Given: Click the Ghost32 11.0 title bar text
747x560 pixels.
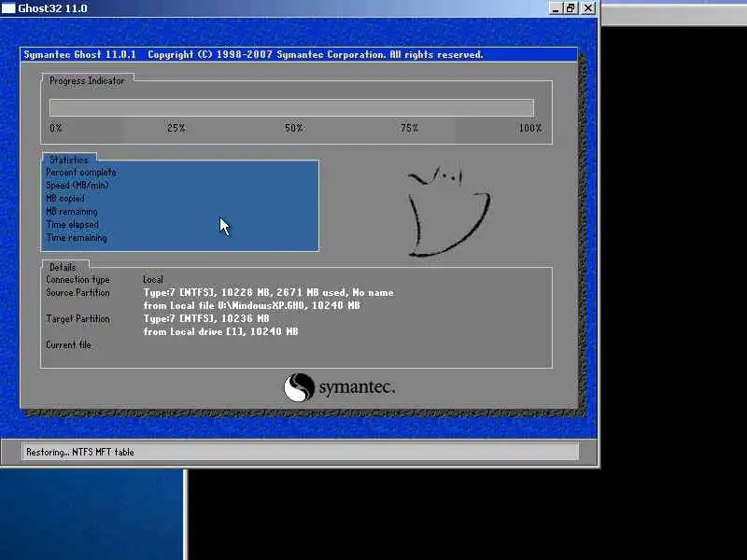Looking at the screenshot, I should (x=52, y=8).
